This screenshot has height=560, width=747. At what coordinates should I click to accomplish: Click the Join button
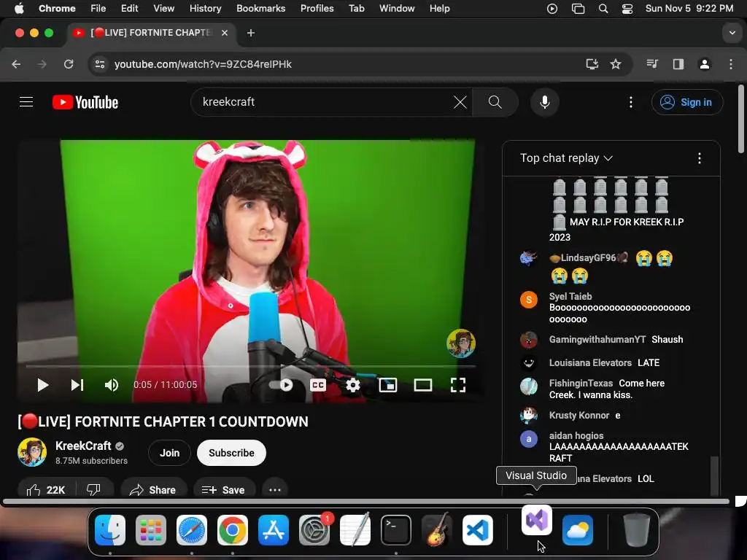pyautogui.click(x=169, y=453)
